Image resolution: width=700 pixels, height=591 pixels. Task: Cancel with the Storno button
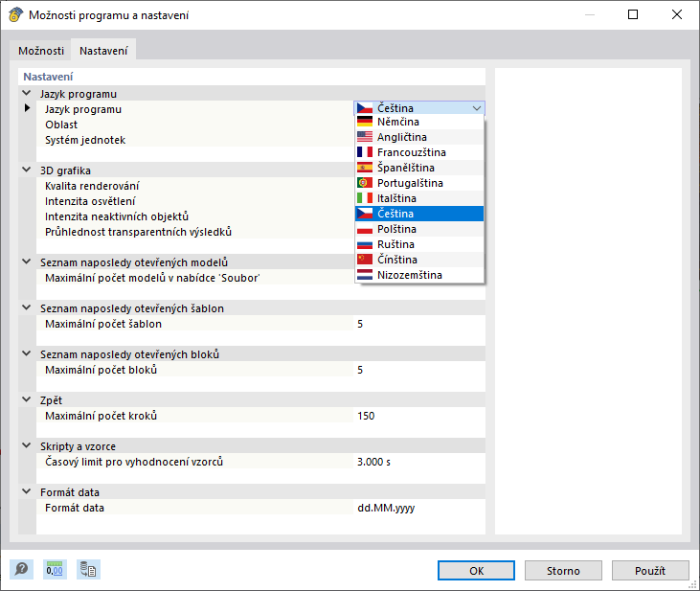click(563, 571)
